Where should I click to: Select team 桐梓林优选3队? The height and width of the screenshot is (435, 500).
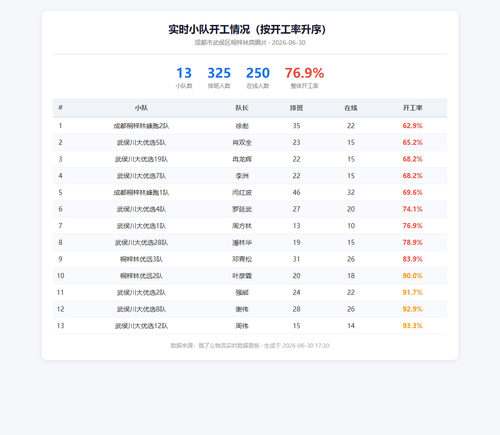(141, 259)
